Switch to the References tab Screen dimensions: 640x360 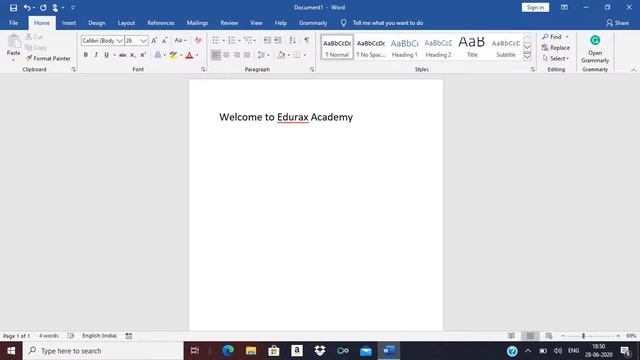click(x=161, y=23)
